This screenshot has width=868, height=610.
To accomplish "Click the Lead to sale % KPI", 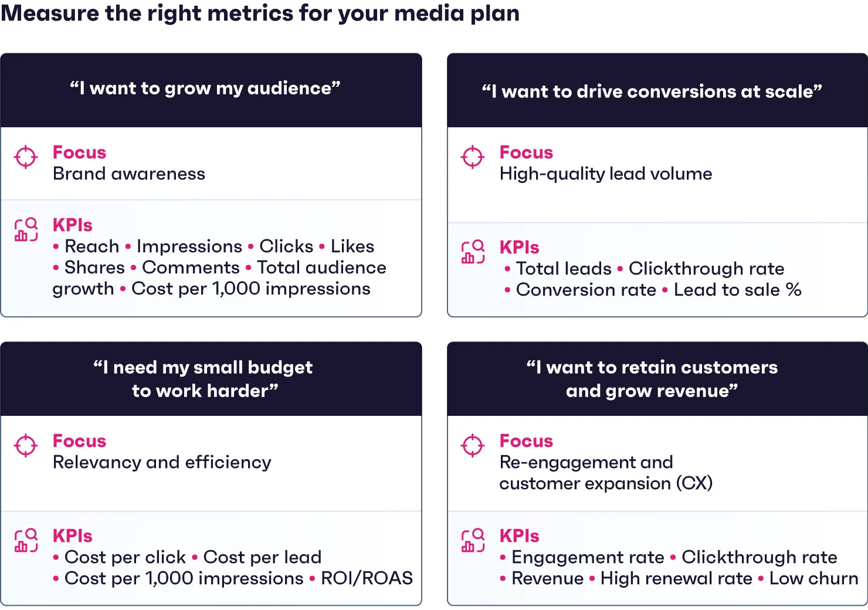I will [737, 290].
